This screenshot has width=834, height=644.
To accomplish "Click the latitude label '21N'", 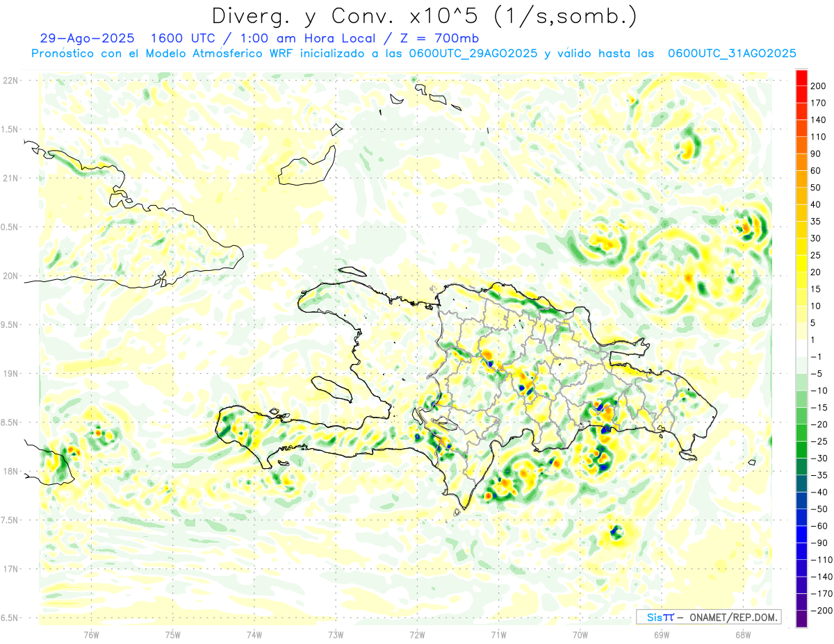I will point(10,178).
